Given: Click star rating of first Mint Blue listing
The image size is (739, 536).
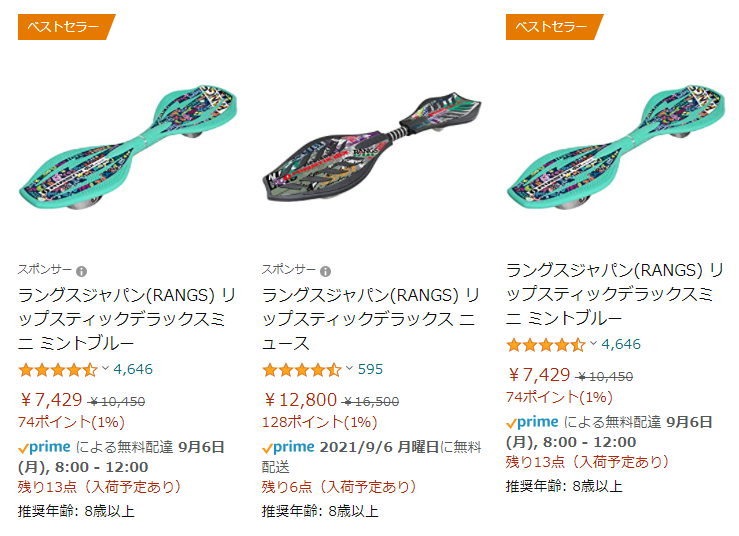Looking at the screenshot, I should pyautogui.click(x=58, y=369).
